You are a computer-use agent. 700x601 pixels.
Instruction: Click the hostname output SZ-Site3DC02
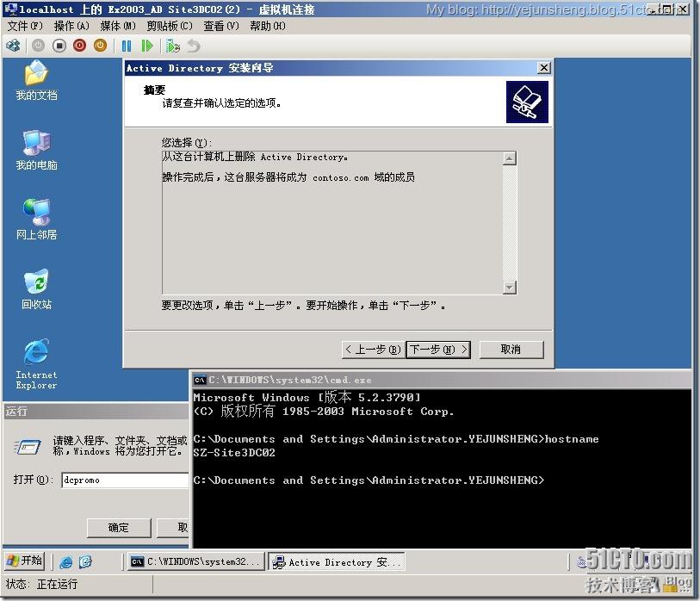(x=234, y=452)
